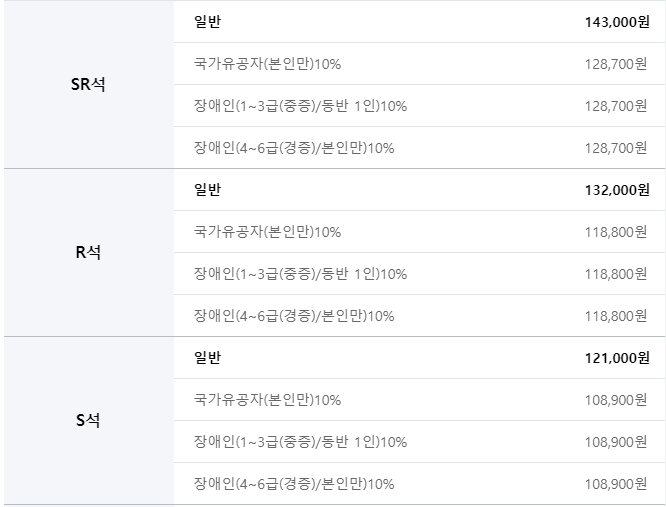Select the S석 seat grade cell
This screenshot has height=507, width=666.
[89, 420]
